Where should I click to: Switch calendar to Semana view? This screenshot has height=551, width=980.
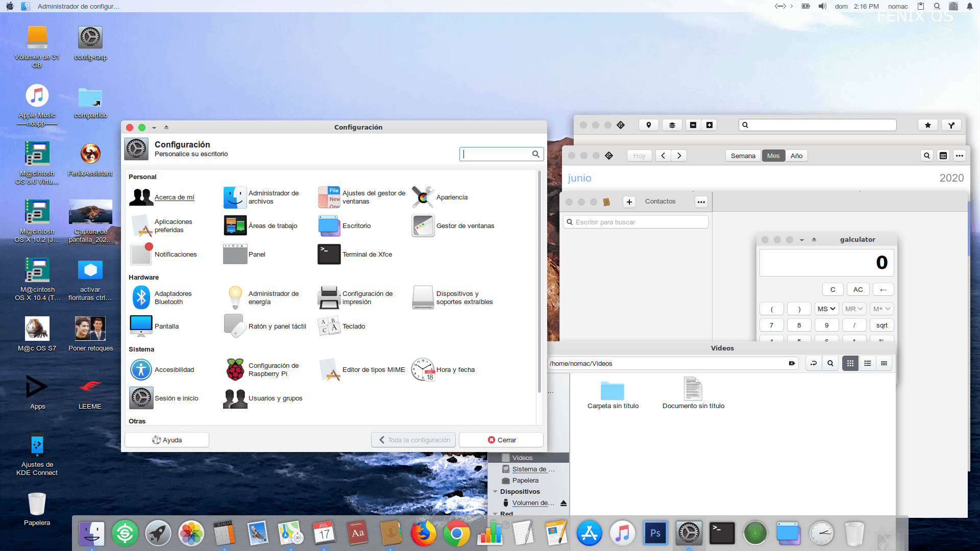click(743, 156)
